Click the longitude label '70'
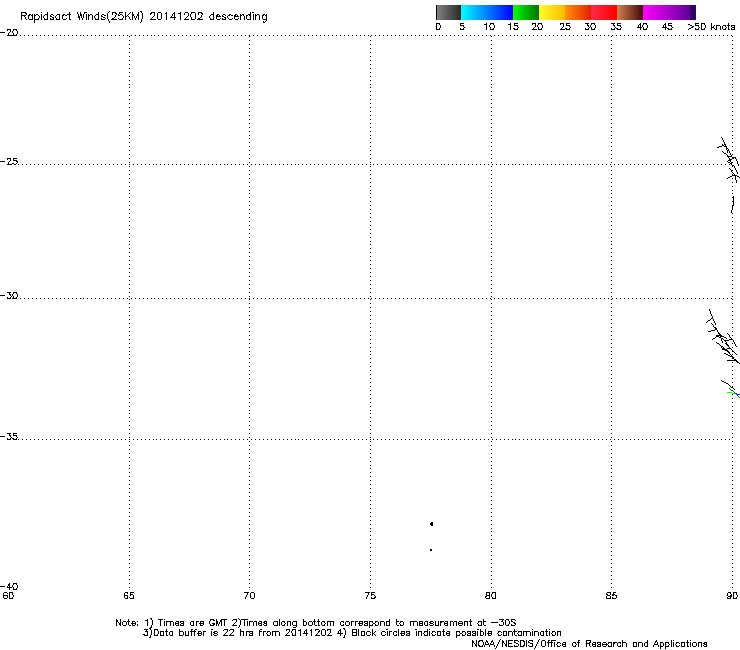The image size is (740, 650). [249, 596]
